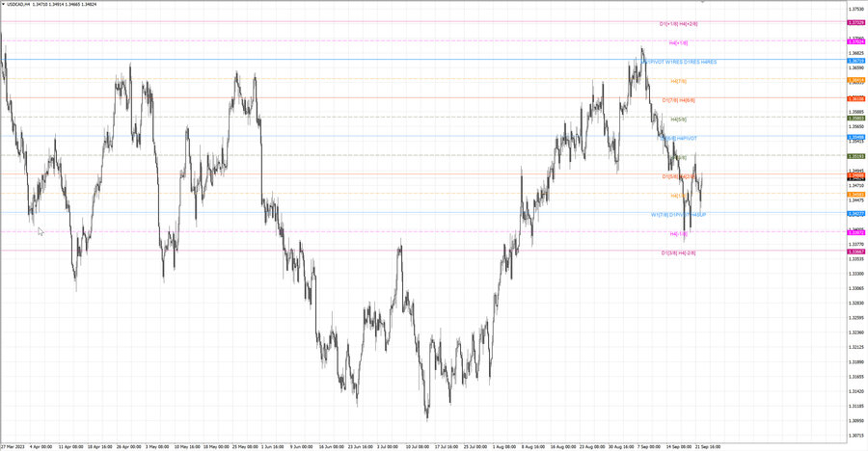Viewport: 868px width, 451px height.
Task: Click the red 1.36108 price tag
Action: (855, 99)
